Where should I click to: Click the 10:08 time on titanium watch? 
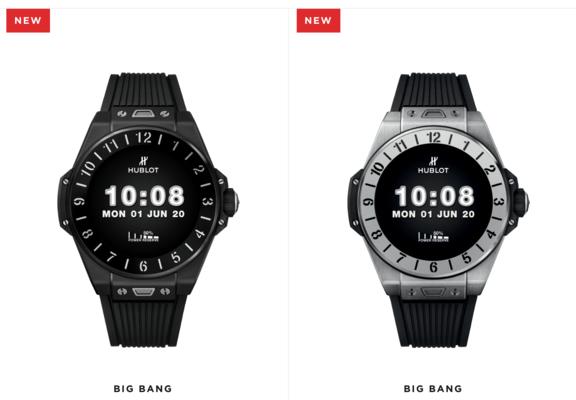[434, 195]
